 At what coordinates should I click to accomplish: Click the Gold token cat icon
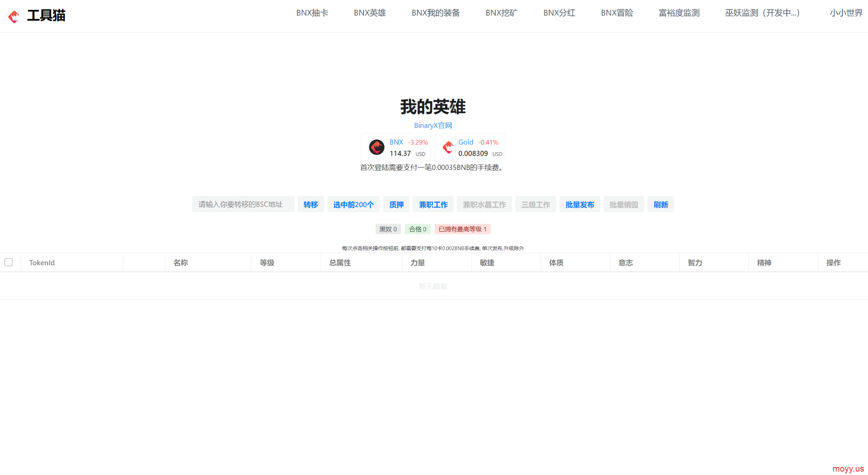[448, 147]
